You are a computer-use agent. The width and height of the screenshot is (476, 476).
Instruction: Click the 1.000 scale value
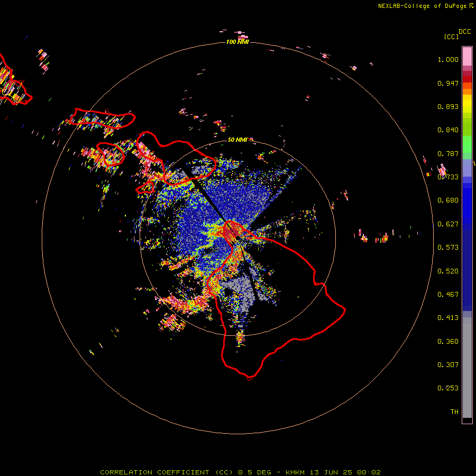tap(448, 59)
